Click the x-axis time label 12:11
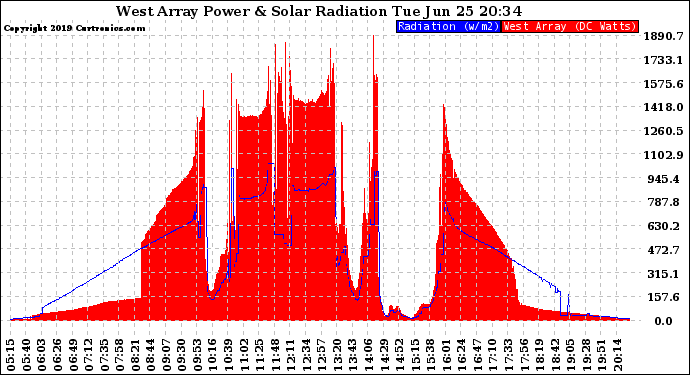This screenshot has height=375, width=690. [290, 355]
